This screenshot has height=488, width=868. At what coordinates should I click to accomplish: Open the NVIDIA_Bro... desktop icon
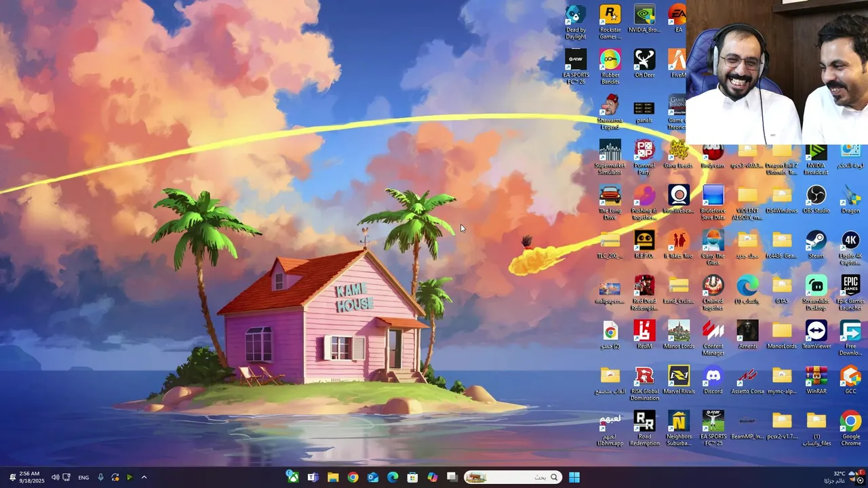pyautogui.click(x=644, y=19)
